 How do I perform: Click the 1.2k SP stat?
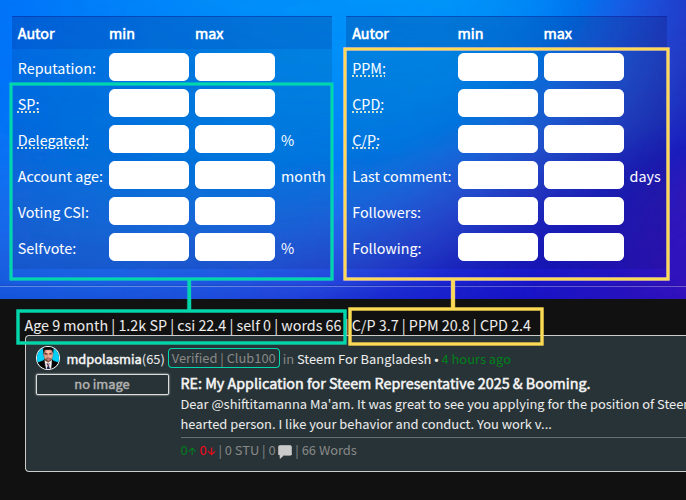tap(143, 326)
